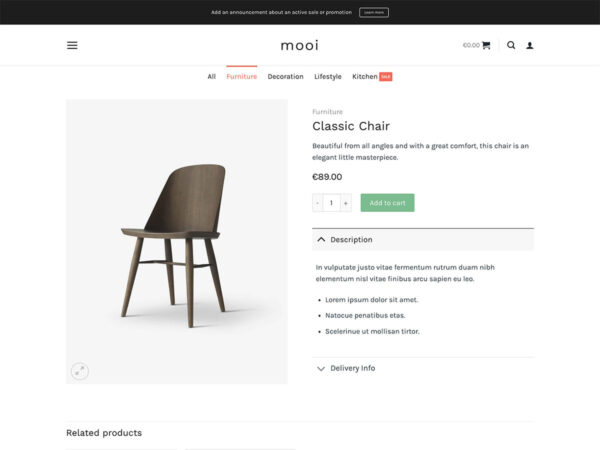Screen dimensions: 600x450
Task: Open the hamburger menu icon
Action: [x=72, y=45]
